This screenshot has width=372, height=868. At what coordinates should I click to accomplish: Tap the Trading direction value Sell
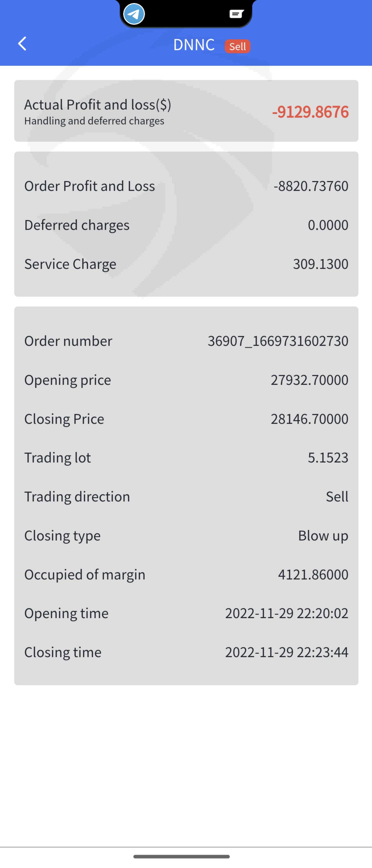(x=336, y=497)
